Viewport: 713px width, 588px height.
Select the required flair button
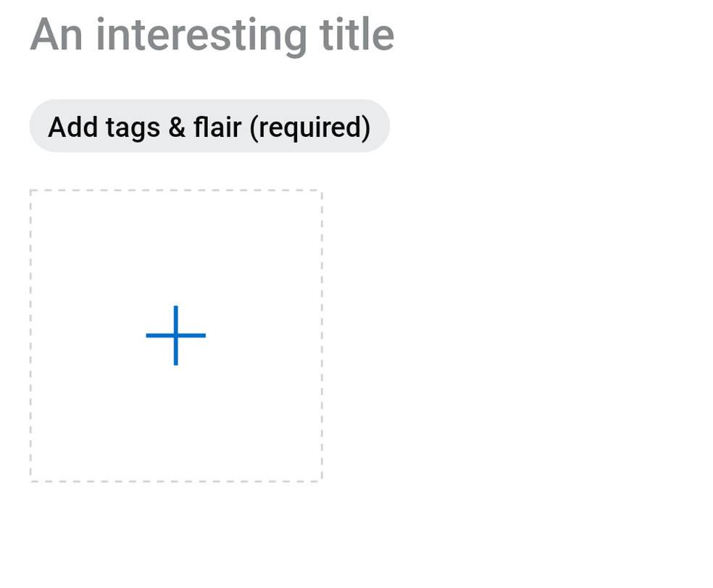coord(209,126)
